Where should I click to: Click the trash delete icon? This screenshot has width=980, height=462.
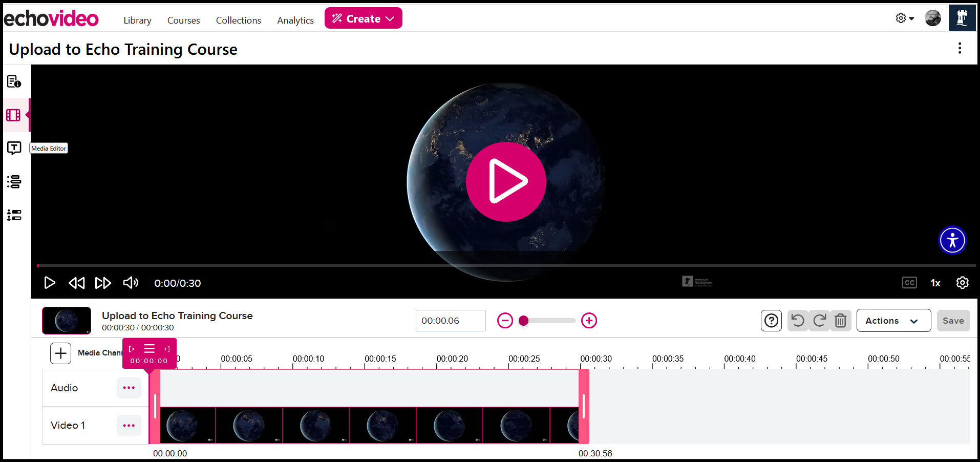[840, 321]
